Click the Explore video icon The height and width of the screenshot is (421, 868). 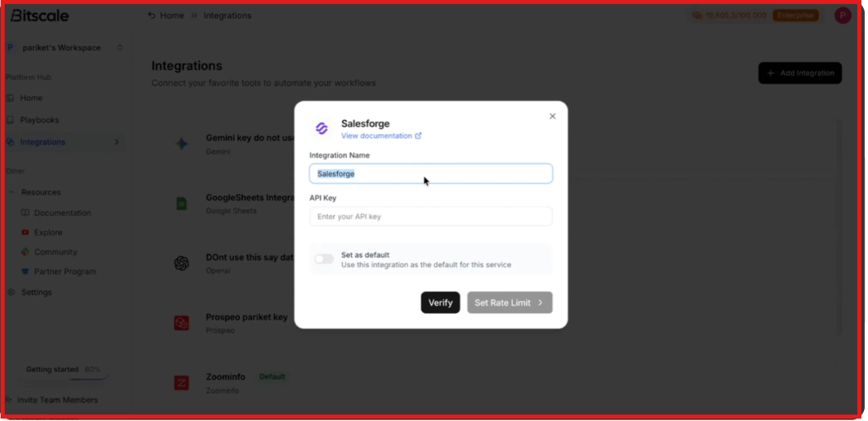pyautogui.click(x=25, y=232)
